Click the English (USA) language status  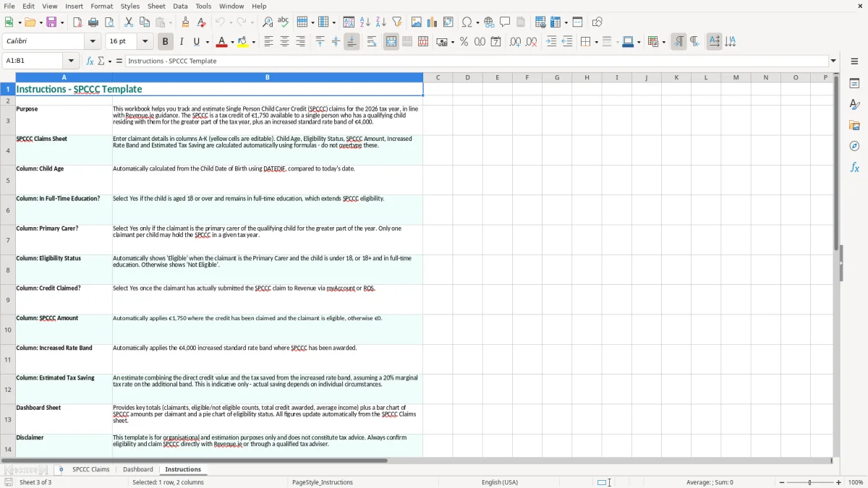click(x=500, y=482)
